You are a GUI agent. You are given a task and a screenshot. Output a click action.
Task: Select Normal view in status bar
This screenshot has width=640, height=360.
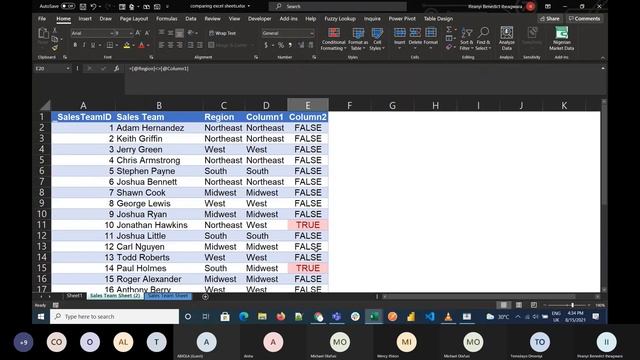coord(504,305)
